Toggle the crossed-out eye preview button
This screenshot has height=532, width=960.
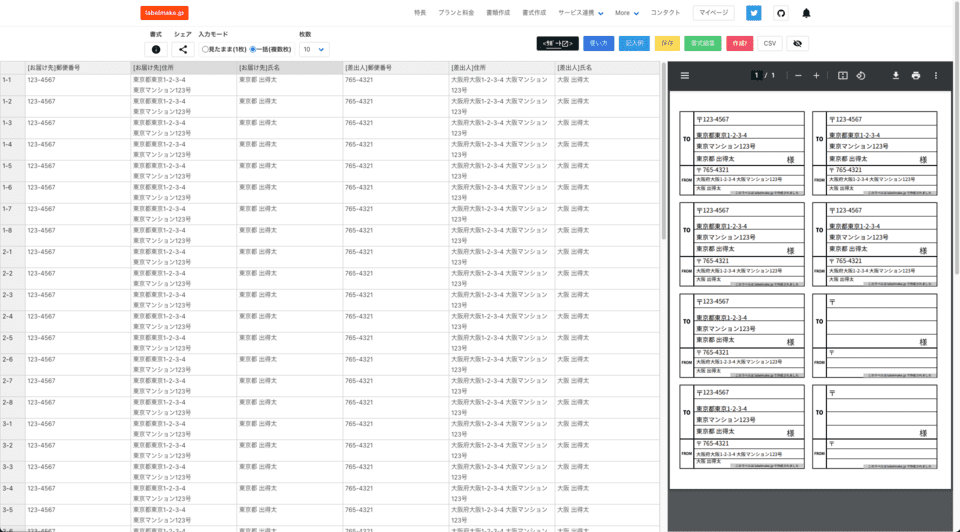tap(797, 43)
